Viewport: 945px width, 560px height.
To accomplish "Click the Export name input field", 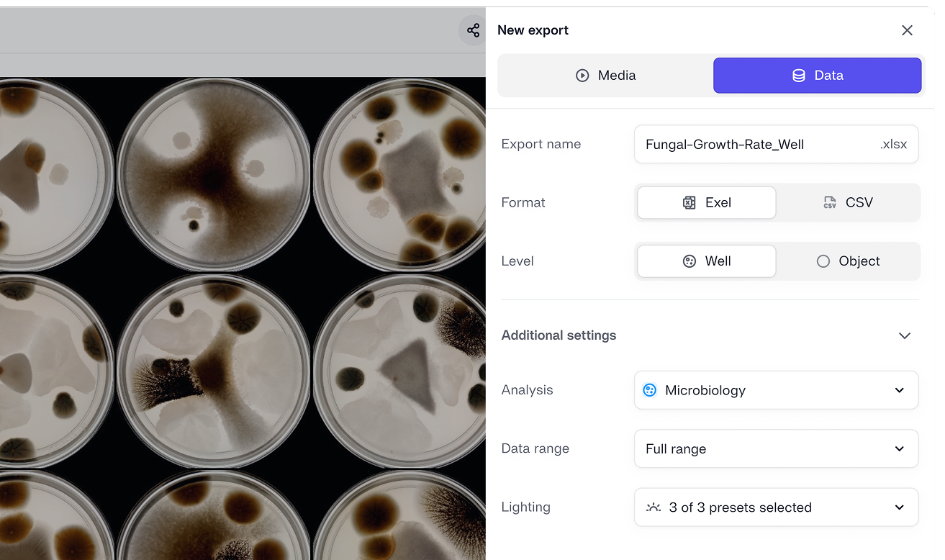I will pyautogui.click(x=776, y=144).
